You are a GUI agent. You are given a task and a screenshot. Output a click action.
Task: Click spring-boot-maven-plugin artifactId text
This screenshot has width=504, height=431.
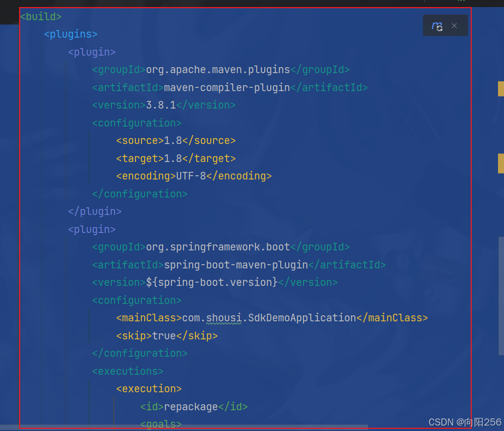click(236, 265)
